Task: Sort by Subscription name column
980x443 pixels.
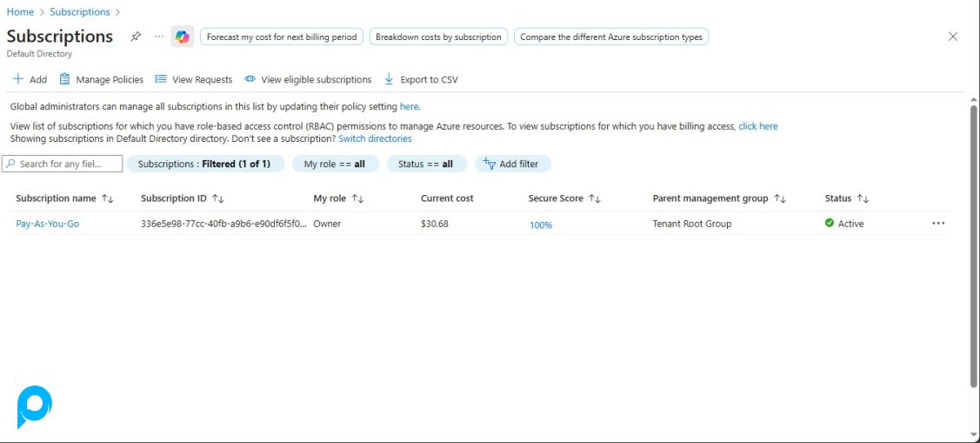Action: [65, 198]
